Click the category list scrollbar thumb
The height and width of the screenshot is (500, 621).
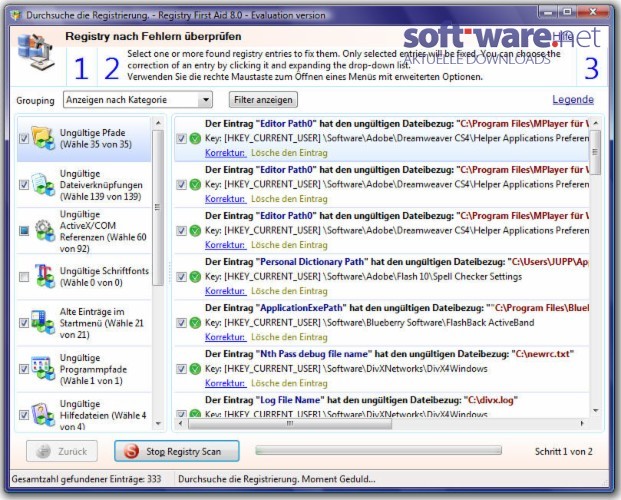pyautogui.click(x=158, y=208)
